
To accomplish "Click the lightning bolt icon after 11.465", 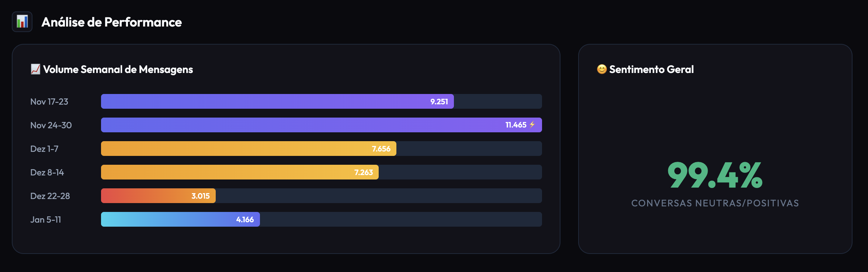I will (x=532, y=125).
